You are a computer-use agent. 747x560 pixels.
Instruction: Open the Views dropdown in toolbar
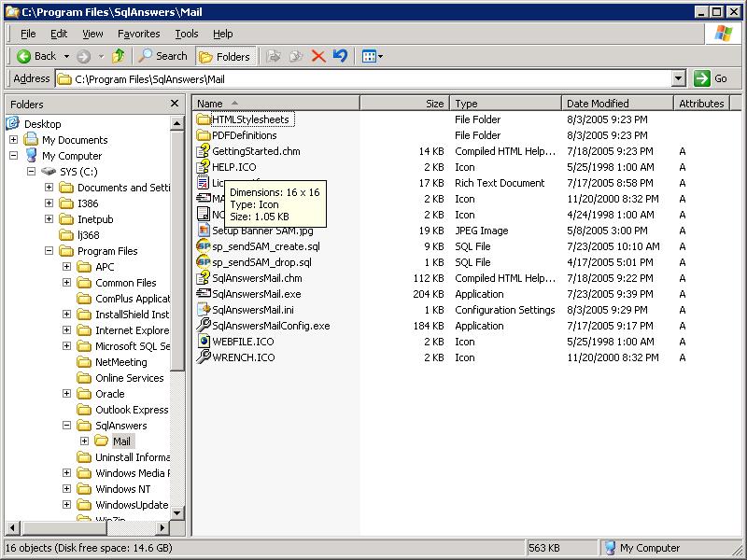pos(372,56)
